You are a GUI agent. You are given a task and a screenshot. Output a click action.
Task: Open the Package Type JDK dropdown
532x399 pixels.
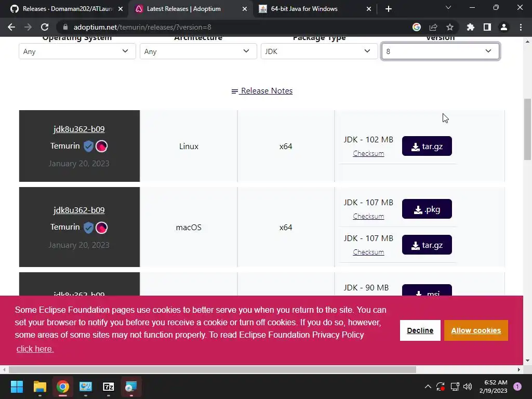(320, 51)
